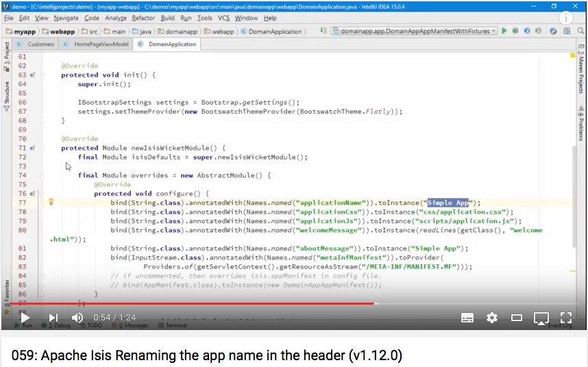Run with coverage icon

coord(527,31)
